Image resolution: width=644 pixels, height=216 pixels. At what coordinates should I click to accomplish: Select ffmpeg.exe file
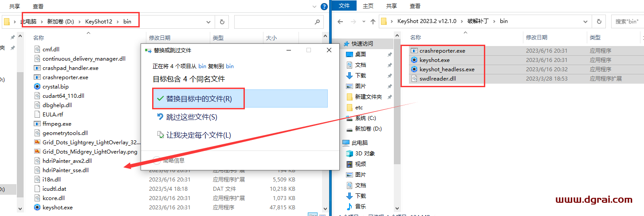[57, 123]
